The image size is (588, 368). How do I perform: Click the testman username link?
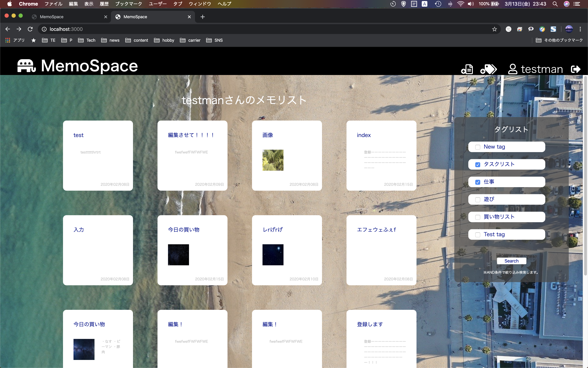pyautogui.click(x=542, y=69)
